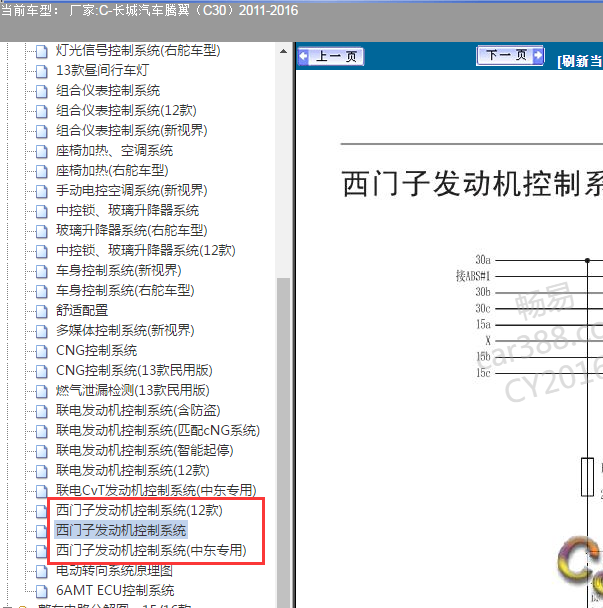Click page icon beside 舒适配置

point(41,311)
